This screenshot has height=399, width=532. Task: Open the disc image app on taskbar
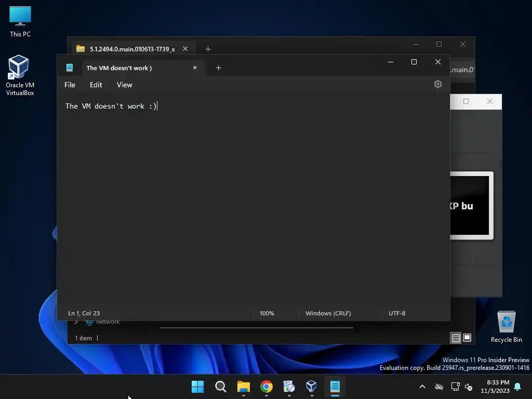click(289, 387)
